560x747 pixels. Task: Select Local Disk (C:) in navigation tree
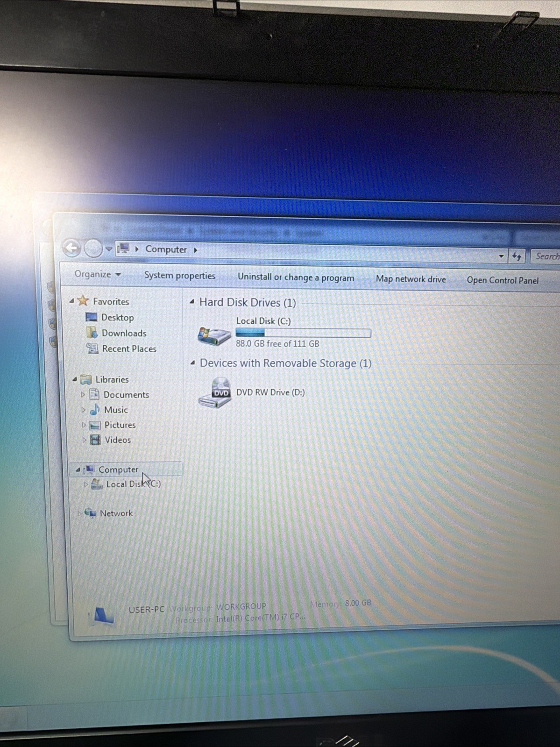coord(133,484)
